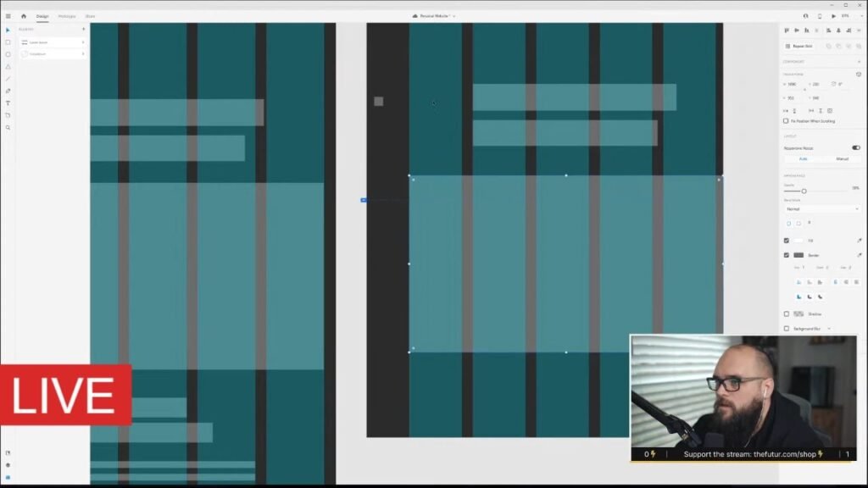Switch to the Share tab

point(90,16)
